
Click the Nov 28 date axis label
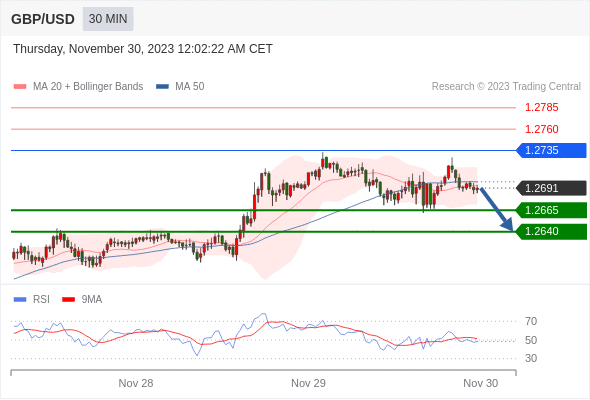pos(136,383)
